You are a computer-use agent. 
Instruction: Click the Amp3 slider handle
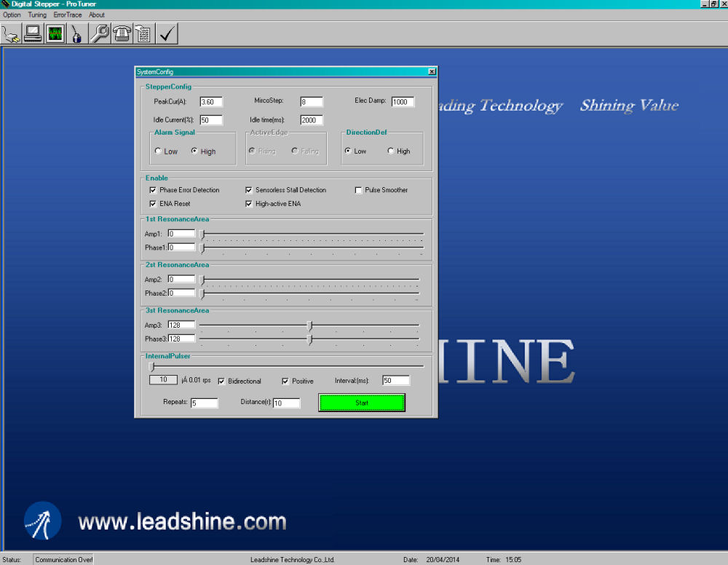pyautogui.click(x=310, y=325)
